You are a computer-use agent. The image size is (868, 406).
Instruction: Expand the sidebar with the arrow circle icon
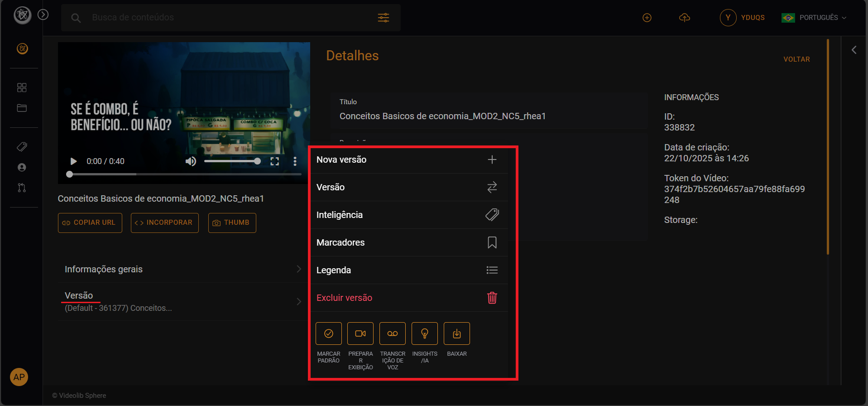point(43,14)
